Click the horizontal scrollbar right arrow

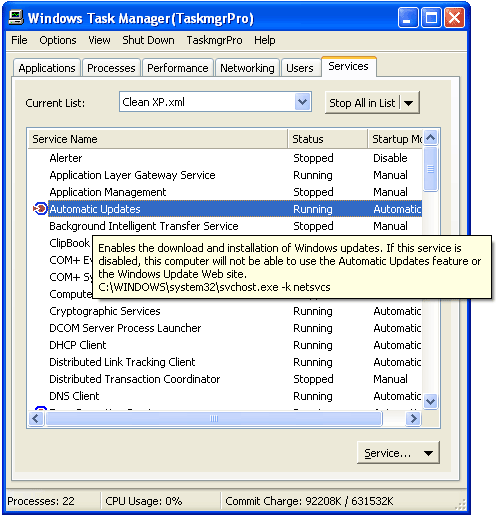[x=413, y=418]
